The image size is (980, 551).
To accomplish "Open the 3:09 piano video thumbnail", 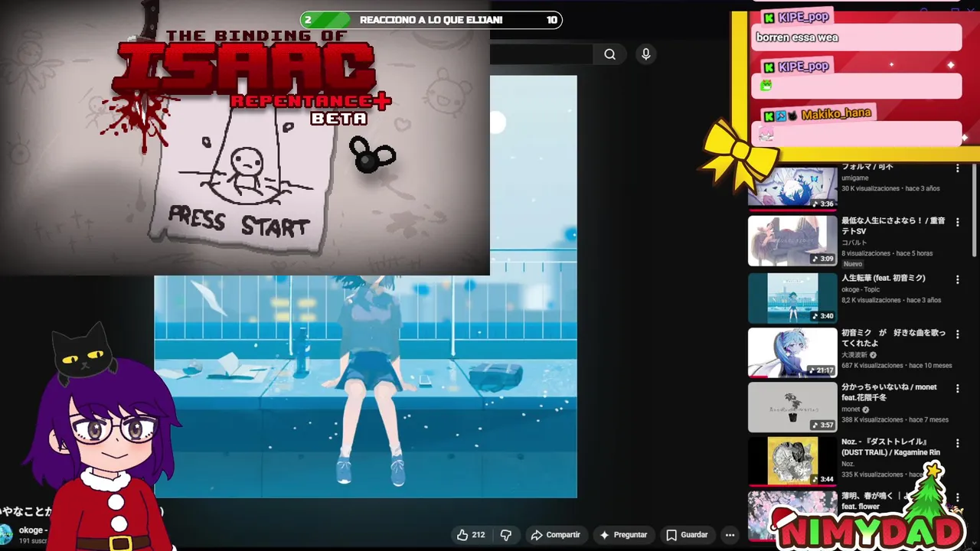I will [x=792, y=240].
